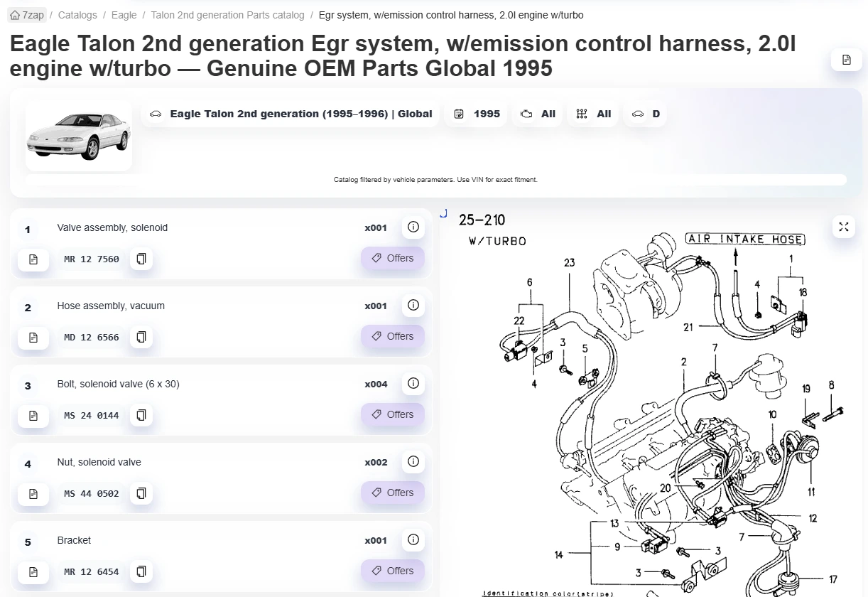Show Offers for Bracket

tap(393, 571)
